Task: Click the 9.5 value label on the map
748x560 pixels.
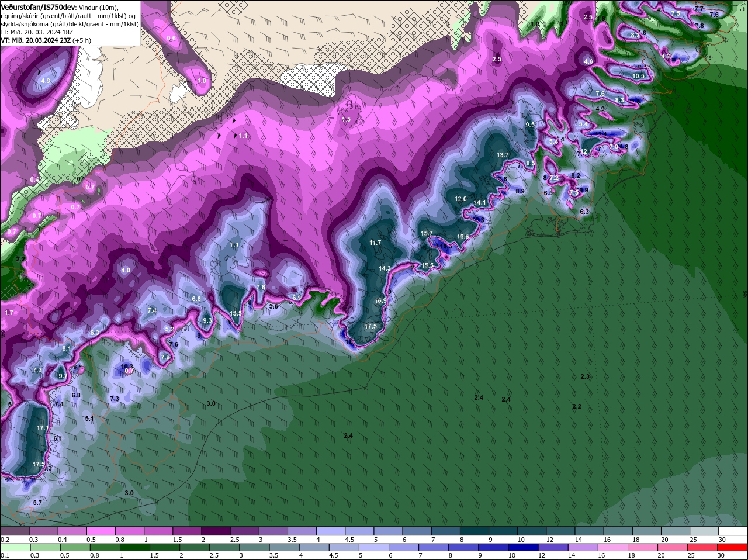Action: 530,125
